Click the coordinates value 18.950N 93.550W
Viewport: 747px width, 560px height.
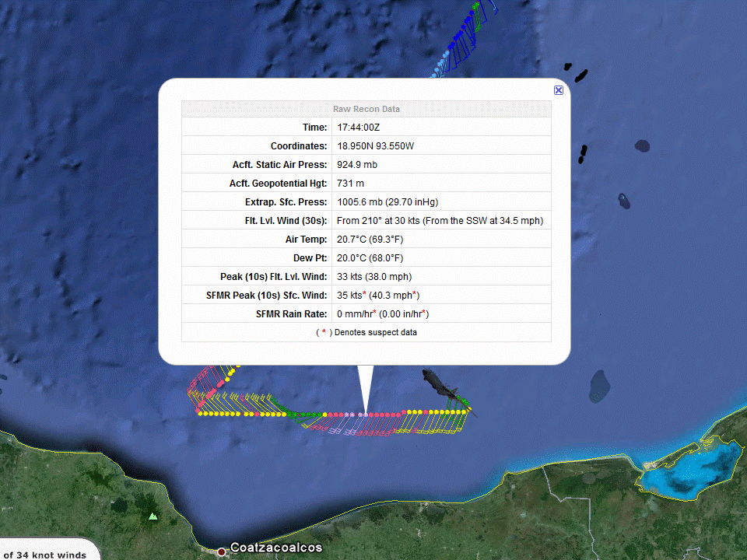tap(375, 146)
